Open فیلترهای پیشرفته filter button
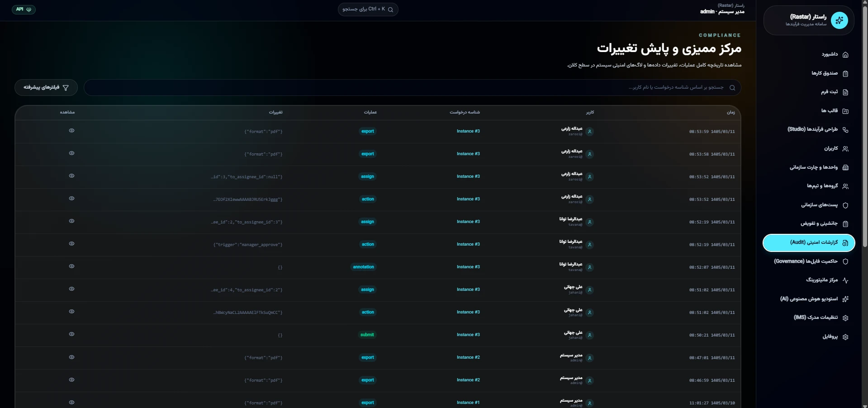This screenshot has height=408, width=868. (46, 87)
